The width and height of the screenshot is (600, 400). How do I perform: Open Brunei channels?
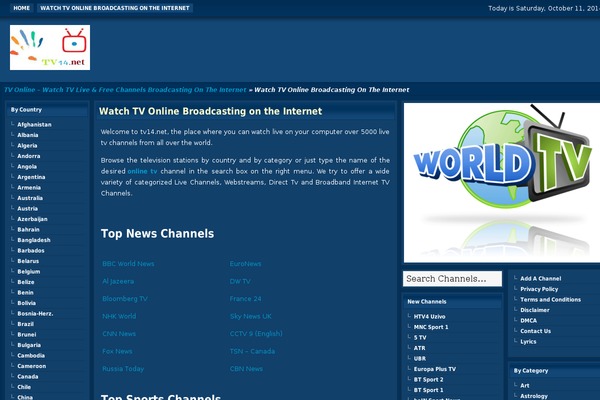(x=27, y=335)
